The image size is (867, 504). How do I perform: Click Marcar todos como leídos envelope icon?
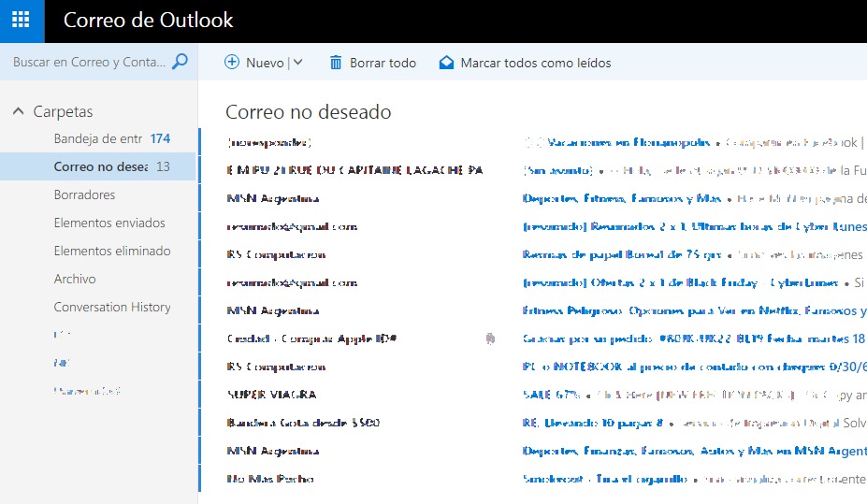(446, 63)
